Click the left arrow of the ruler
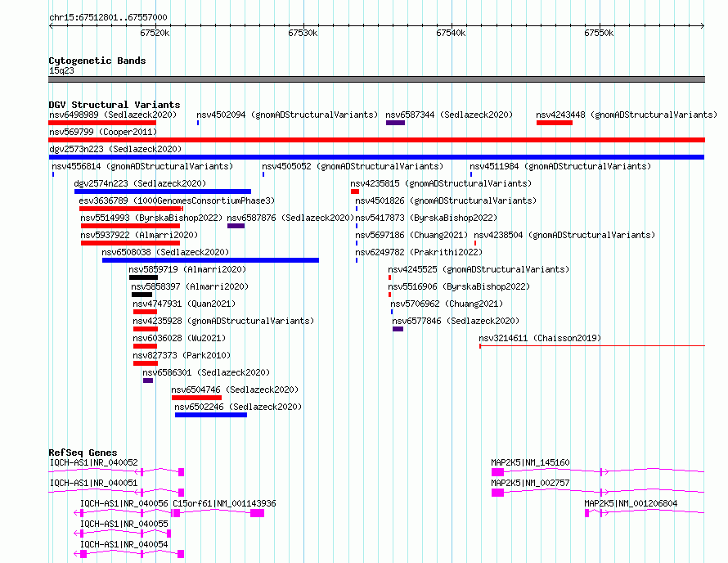This screenshot has width=728, height=563. pyautogui.click(x=51, y=25)
